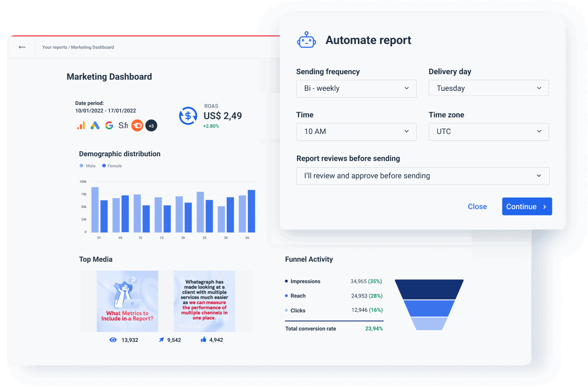
Task: Click the Google Ads integration icon
Action: click(x=95, y=125)
